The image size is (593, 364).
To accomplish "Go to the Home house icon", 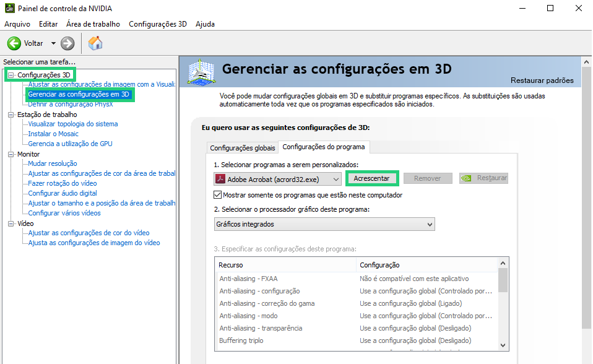I will pyautogui.click(x=95, y=43).
